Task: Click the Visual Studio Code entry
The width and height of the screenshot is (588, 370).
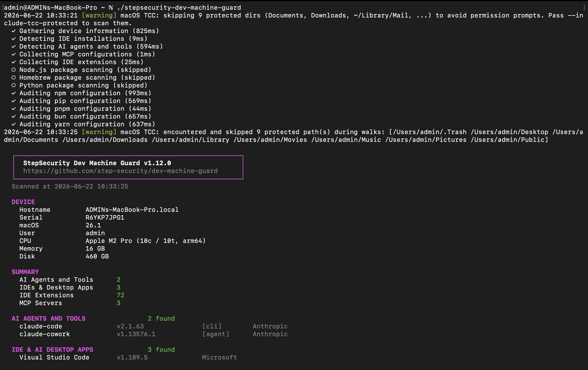Action: pyautogui.click(x=54, y=357)
